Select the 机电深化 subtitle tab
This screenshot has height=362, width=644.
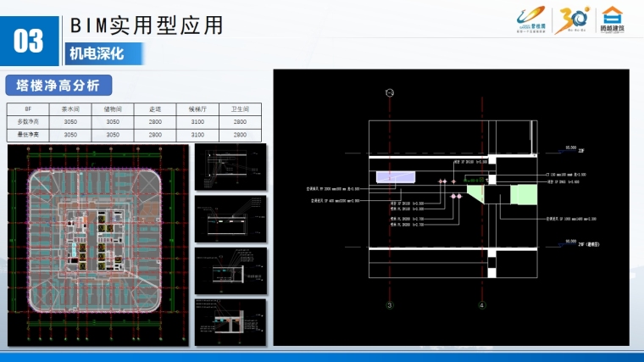97,53
